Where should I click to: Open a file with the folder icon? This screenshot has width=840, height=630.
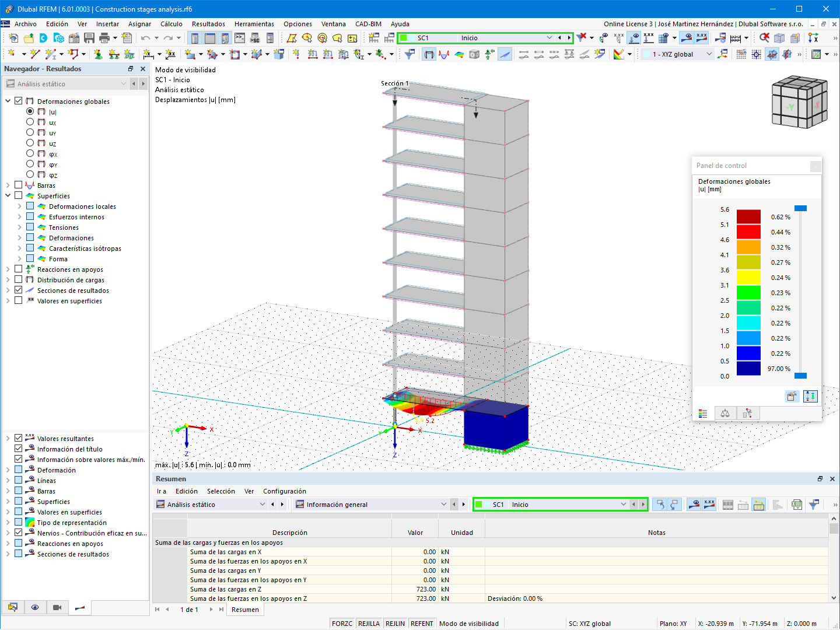[29, 38]
